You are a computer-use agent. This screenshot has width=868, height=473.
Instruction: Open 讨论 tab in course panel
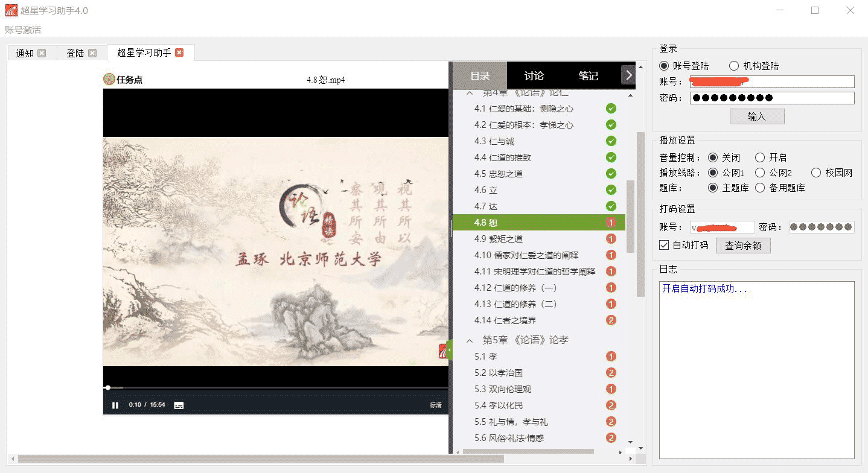534,75
